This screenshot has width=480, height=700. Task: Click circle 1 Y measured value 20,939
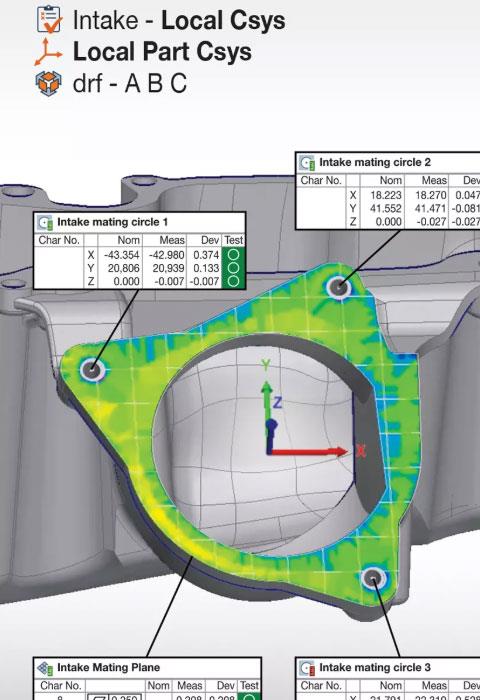pos(168,268)
